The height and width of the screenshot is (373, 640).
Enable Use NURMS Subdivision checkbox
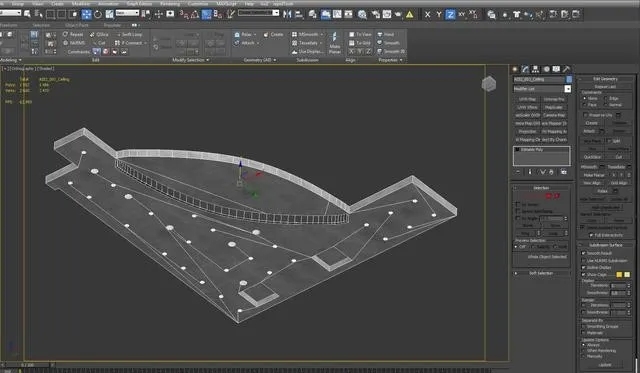[584, 260]
